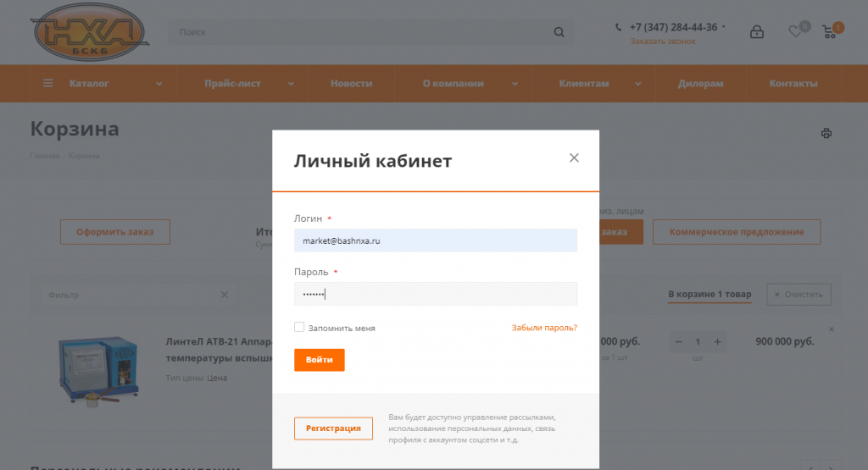Remove the item from cart via X

[831, 329]
